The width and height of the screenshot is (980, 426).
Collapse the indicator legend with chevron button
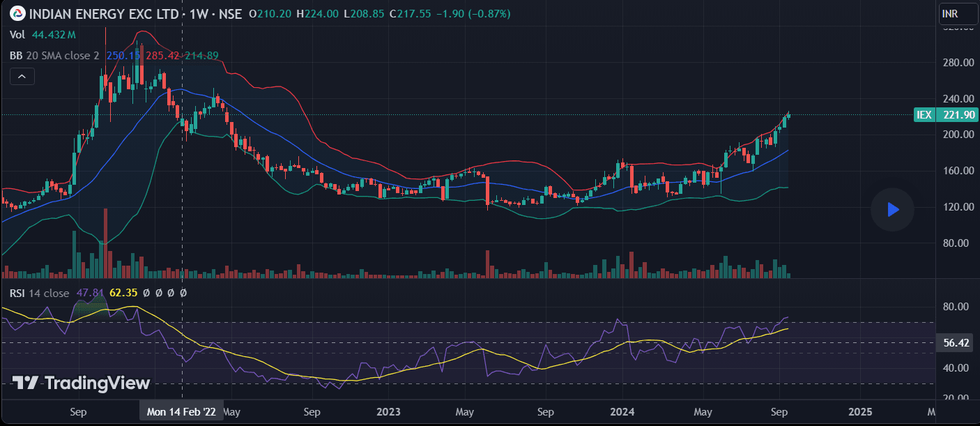tap(22, 76)
